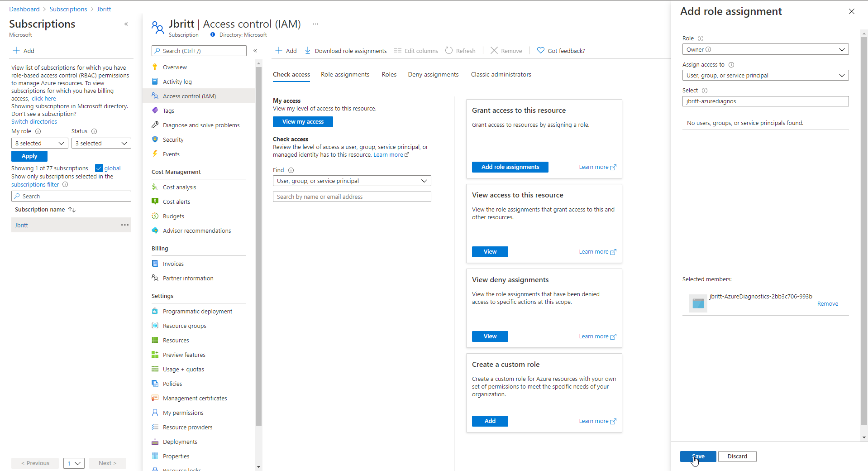Click the Apply filter button
This screenshot has width=868, height=471.
tap(29, 156)
